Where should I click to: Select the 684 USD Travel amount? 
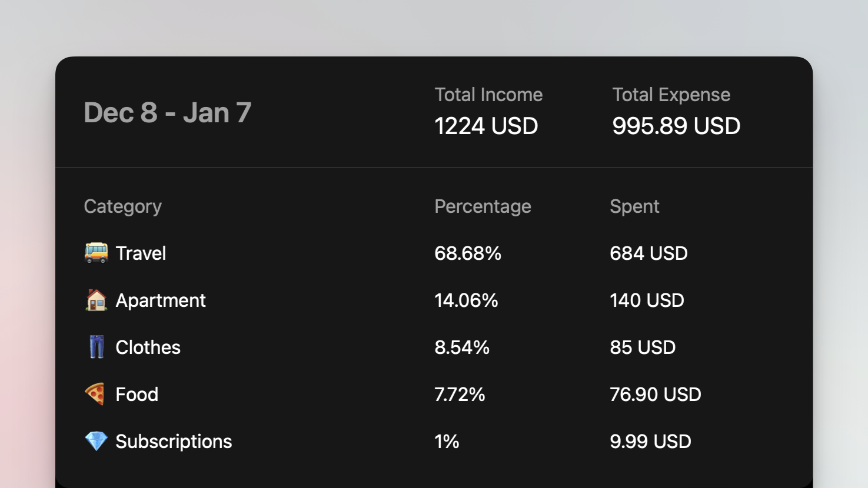click(x=648, y=253)
